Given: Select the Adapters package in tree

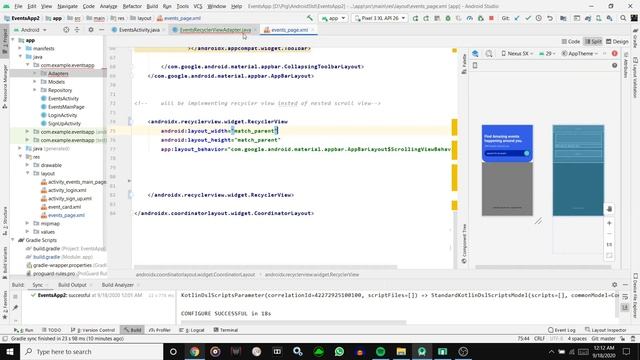Looking at the screenshot, I should (58, 73).
